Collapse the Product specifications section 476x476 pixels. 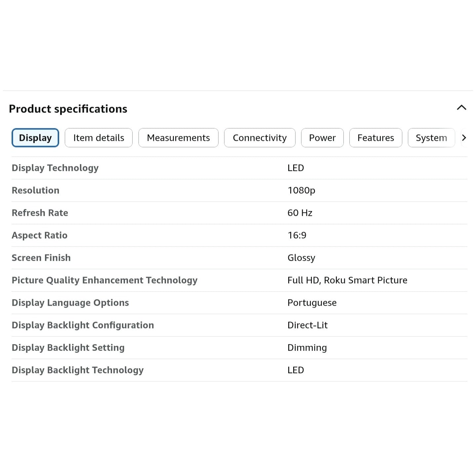461,108
